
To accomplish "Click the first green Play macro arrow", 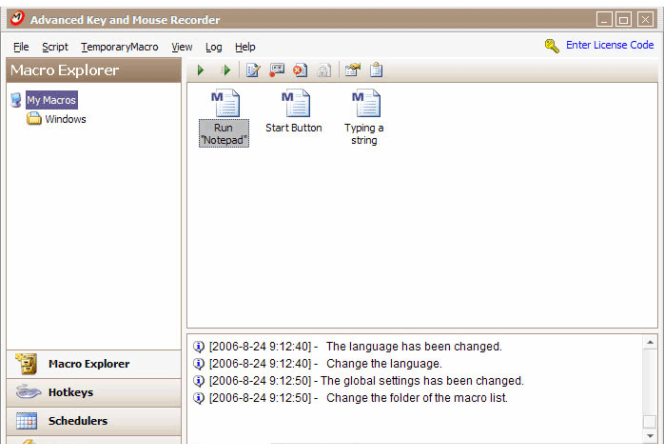I will 201,70.
